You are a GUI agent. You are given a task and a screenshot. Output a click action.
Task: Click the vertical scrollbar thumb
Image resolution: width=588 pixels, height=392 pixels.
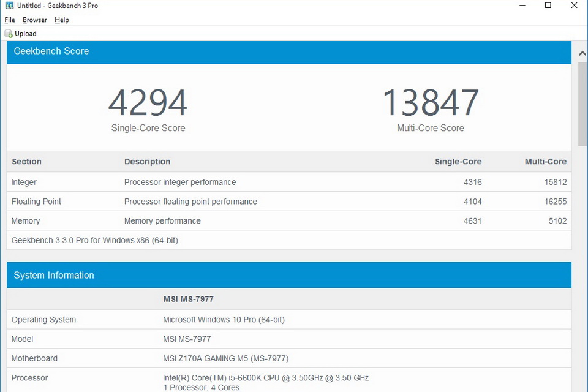tap(582, 104)
